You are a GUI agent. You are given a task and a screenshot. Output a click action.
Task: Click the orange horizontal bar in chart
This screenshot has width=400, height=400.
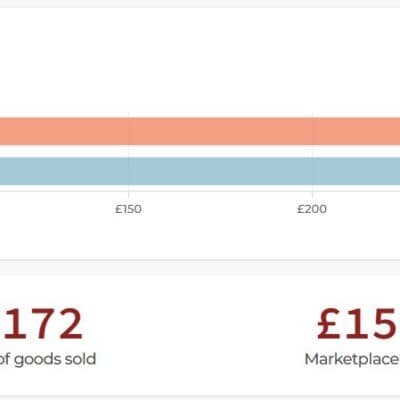pyautogui.click(x=200, y=131)
